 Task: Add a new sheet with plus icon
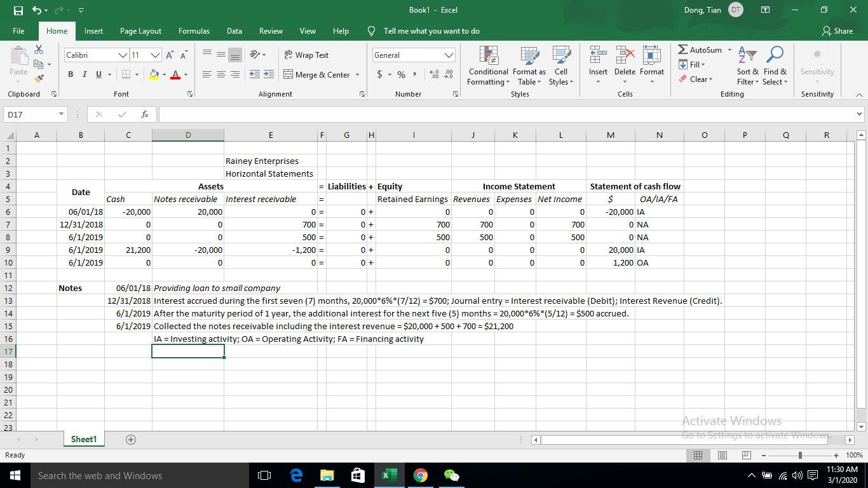click(131, 440)
